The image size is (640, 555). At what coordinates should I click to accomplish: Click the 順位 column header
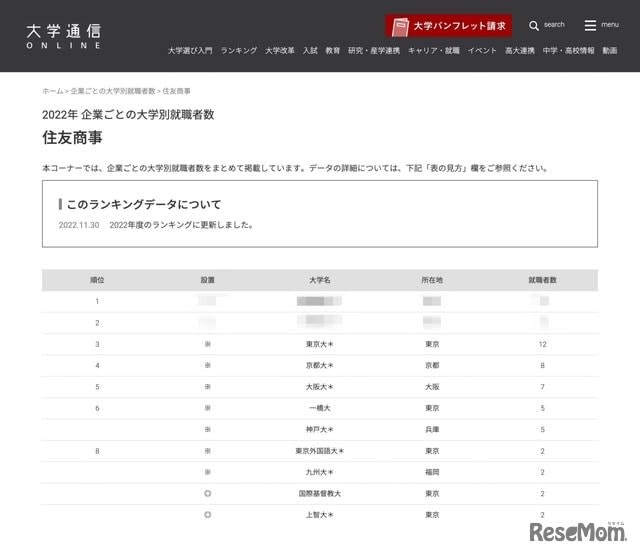(x=97, y=280)
